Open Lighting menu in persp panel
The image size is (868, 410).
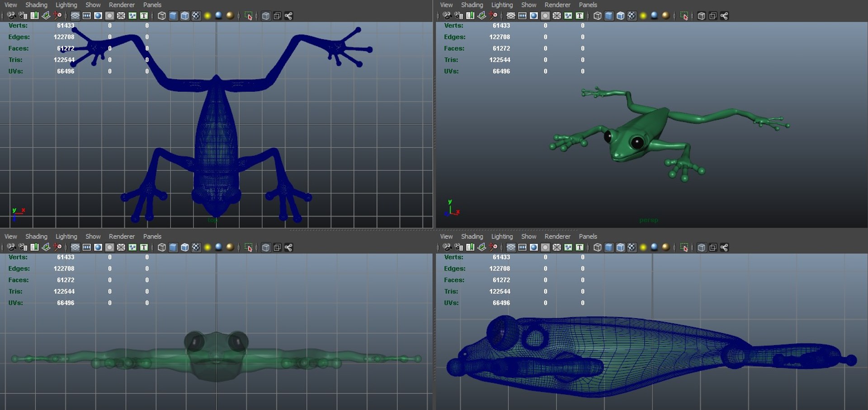coord(502,5)
